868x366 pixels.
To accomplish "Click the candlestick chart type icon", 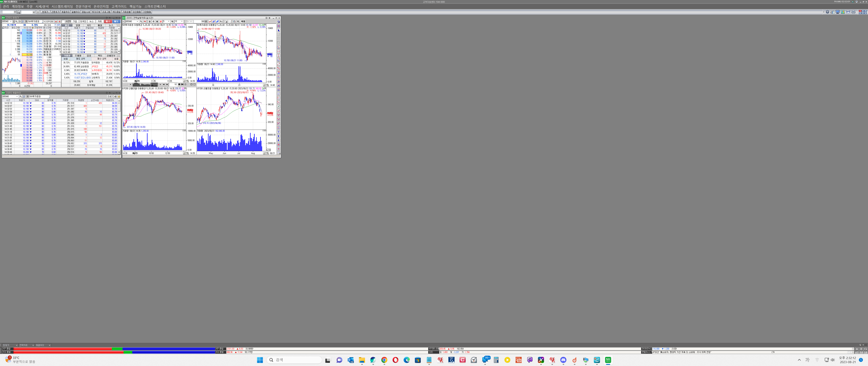I will point(234,22).
